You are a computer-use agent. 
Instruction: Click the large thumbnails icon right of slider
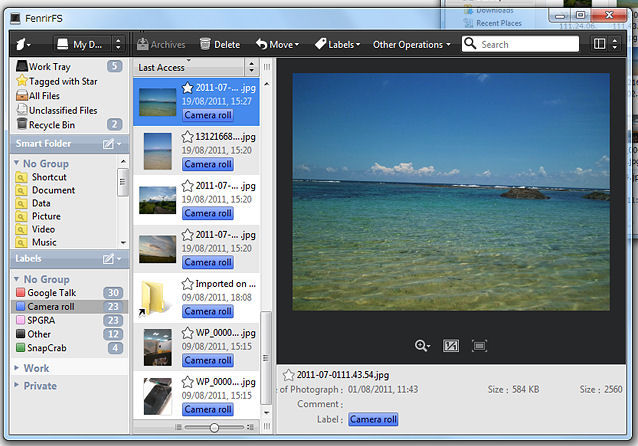pos(251,427)
